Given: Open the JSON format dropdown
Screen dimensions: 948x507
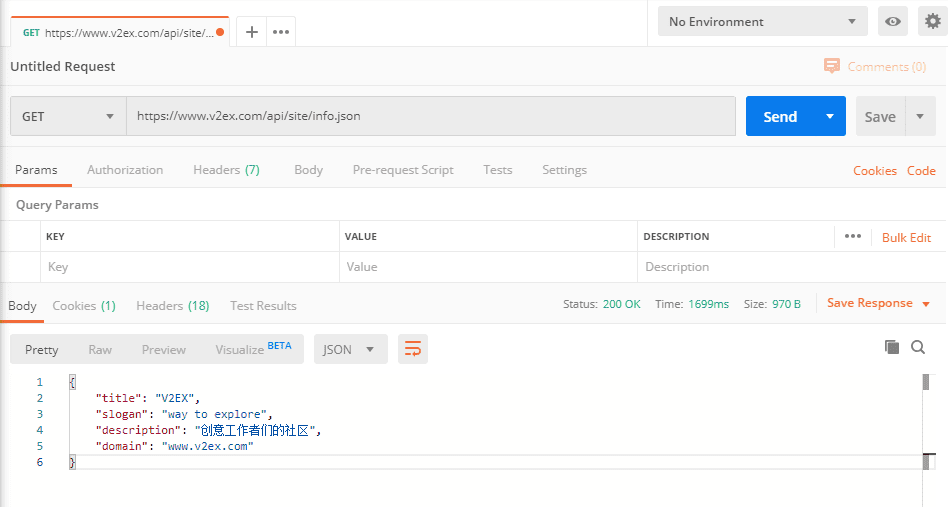Looking at the screenshot, I should coord(350,349).
